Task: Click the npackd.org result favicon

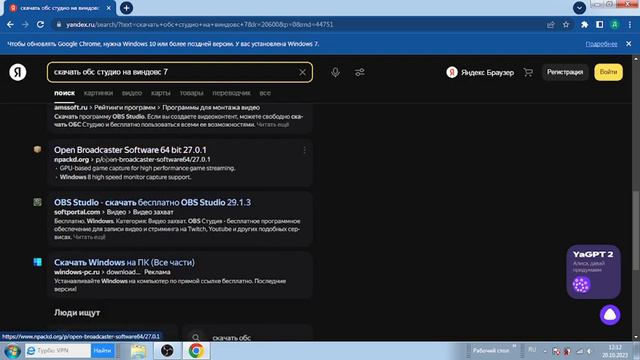Action: (37, 149)
